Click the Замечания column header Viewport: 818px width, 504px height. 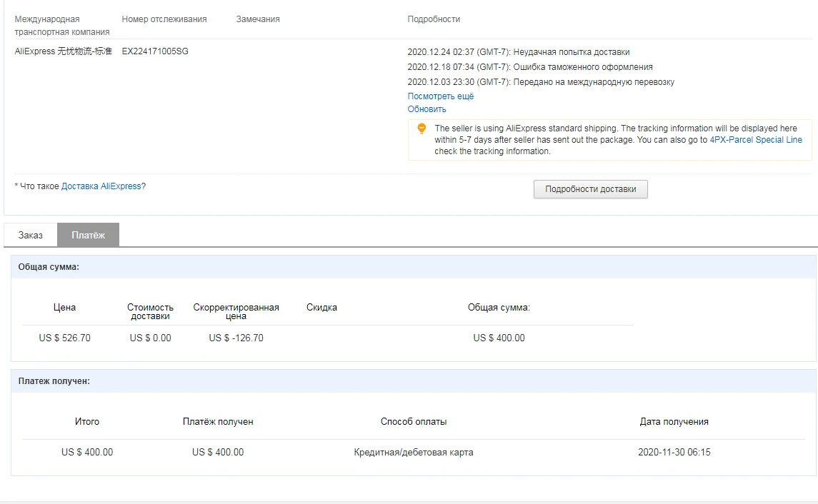click(x=258, y=19)
